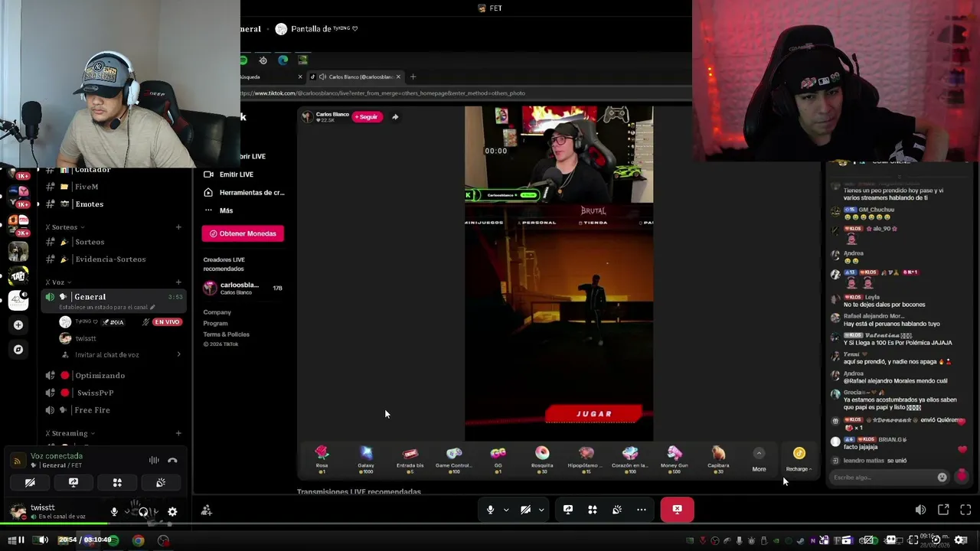Screen dimensions: 980x551
Task: Mute the video player volume
Action: pos(43,540)
